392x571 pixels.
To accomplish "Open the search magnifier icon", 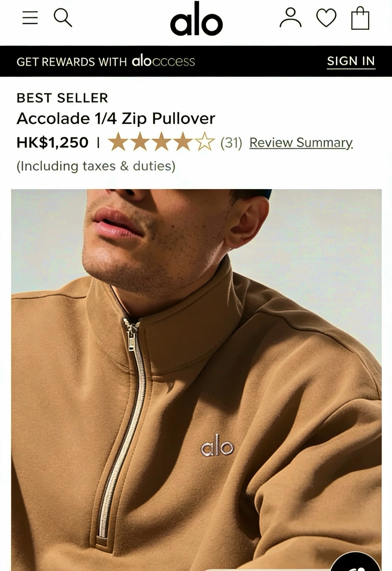I will [63, 18].
